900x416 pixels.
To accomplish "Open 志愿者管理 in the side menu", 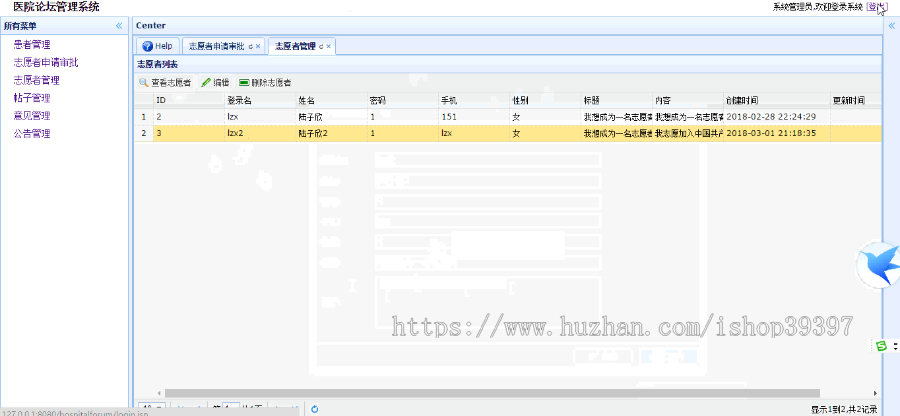I will click(37, 80).
